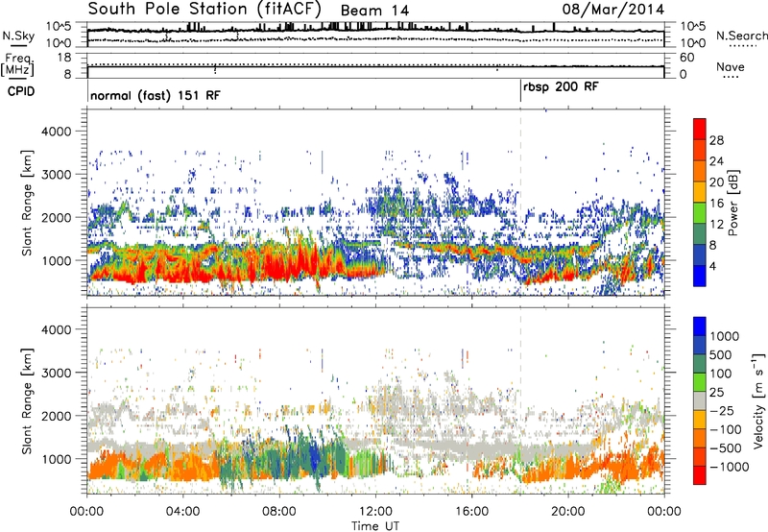Click the '500' label on the Velocity color bar
Viewport: 768px width, 532px height.
click(x=721, y=355)
